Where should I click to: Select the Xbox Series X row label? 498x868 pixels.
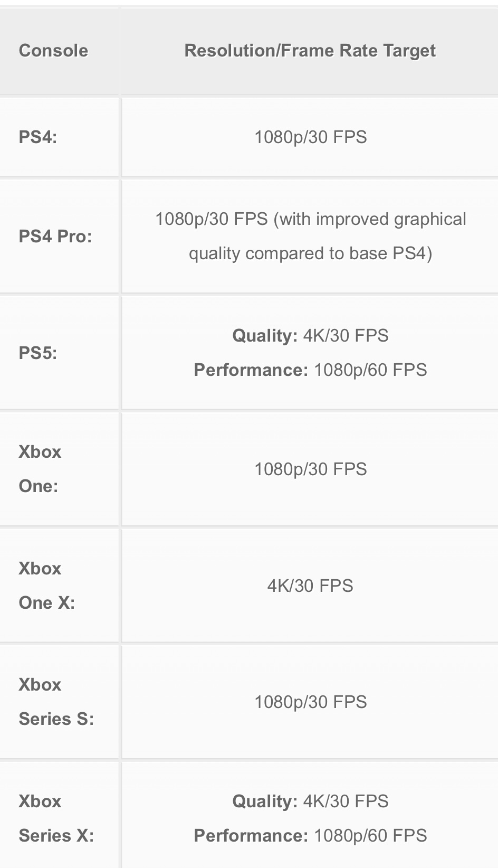(x=56, y=818)
